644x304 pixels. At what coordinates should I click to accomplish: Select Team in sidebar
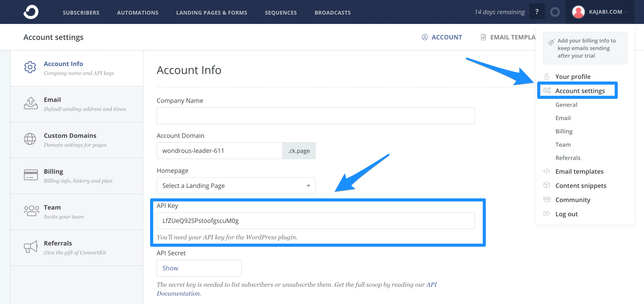tap(77, 212)
